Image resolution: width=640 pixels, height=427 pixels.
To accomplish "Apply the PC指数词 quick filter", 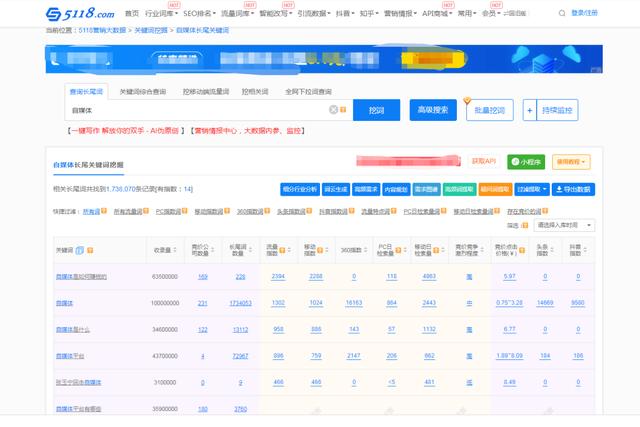I will 166,212.
